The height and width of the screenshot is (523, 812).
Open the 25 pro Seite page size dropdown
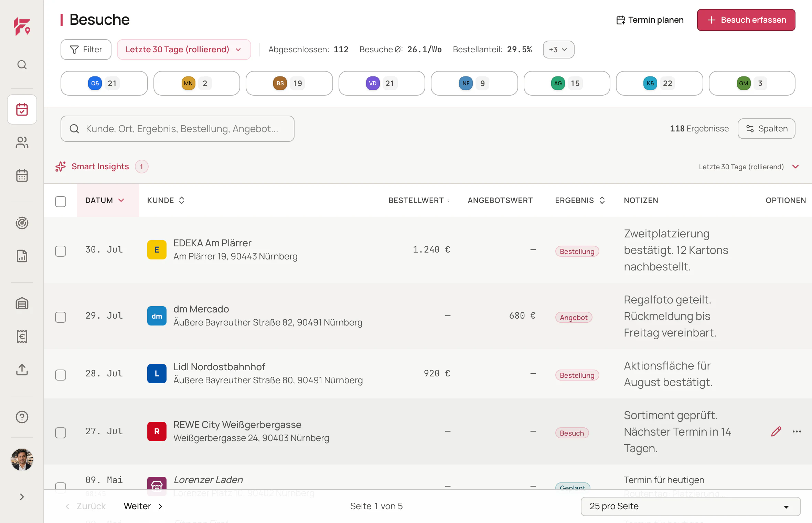coord(691,506)
